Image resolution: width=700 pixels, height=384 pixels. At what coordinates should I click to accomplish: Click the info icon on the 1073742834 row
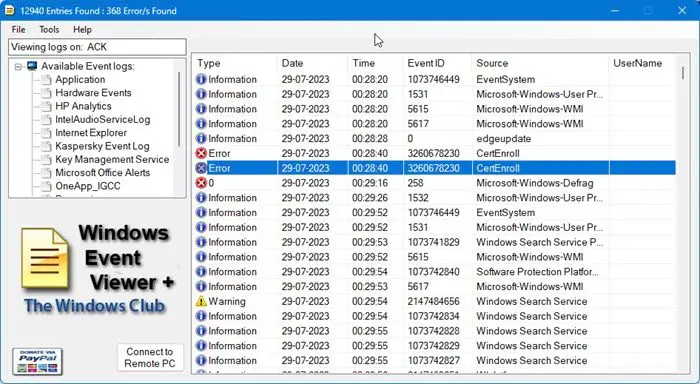click(201, 316)
